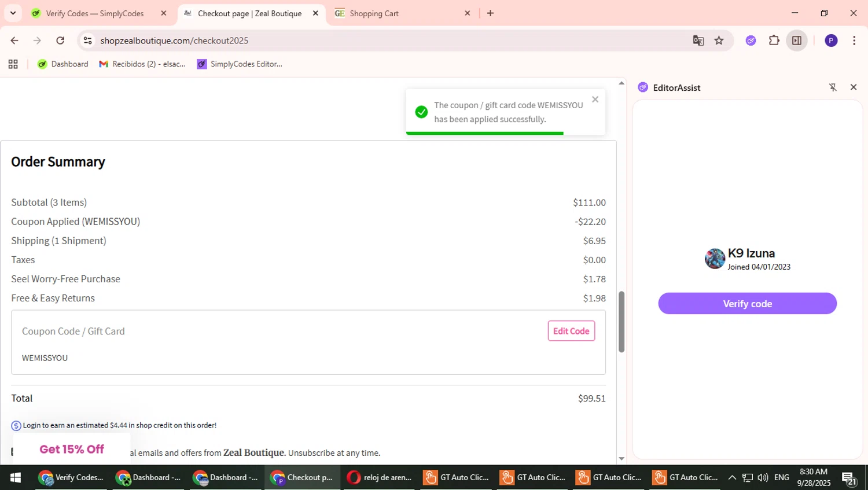Close the Checkout page tab
Image resolution: width=868 pixels, height=490 pixels.
pos(315,13)
